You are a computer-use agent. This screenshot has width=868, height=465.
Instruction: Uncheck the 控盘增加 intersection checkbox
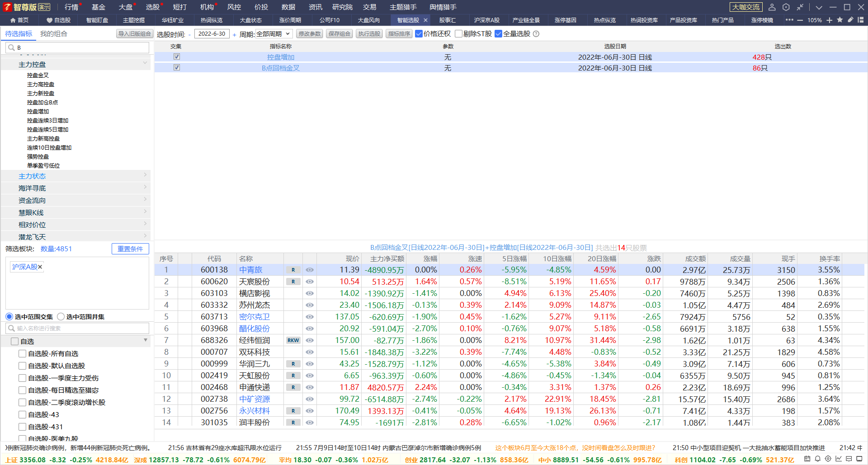(177, 56)
